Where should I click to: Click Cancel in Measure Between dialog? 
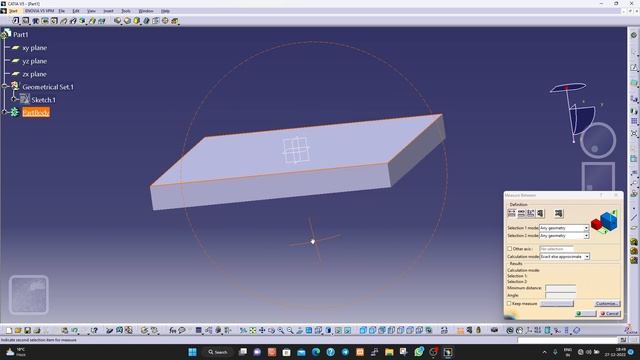610,313
